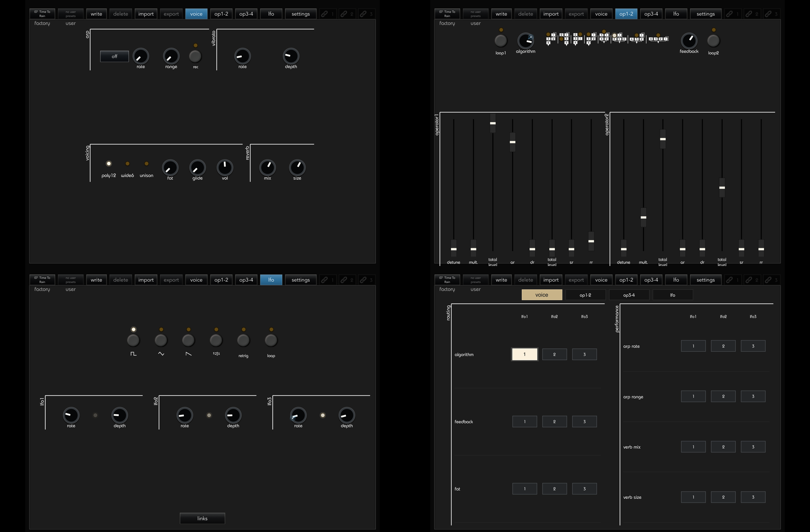The image size is (810, 532).
Task: Route feedback to lfo2 with button 2
Action: coord(554,422)
